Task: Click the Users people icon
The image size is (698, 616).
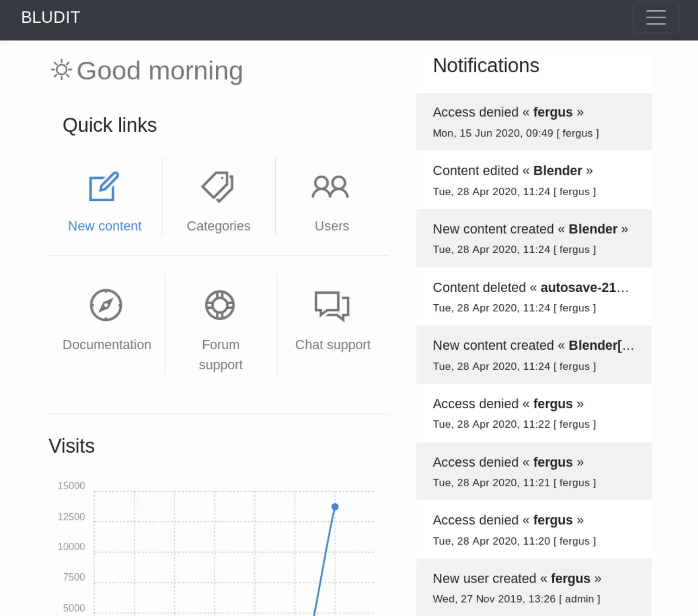Action: (330, 186)
